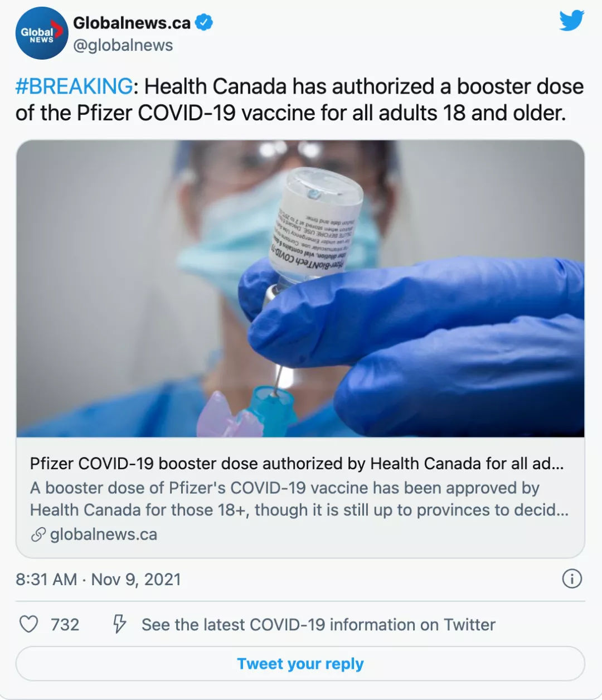Open the Globalnews.ca display name
Image resolution: width=602 pixels, height=700 pixels.
pyautogui.click(x=132, y=23)
